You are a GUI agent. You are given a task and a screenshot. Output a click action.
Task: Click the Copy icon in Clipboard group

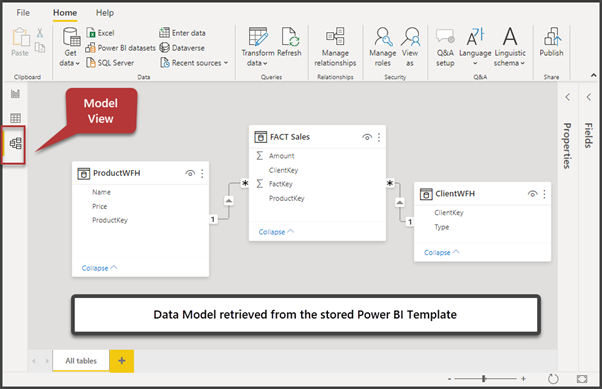tap(40, 48)
